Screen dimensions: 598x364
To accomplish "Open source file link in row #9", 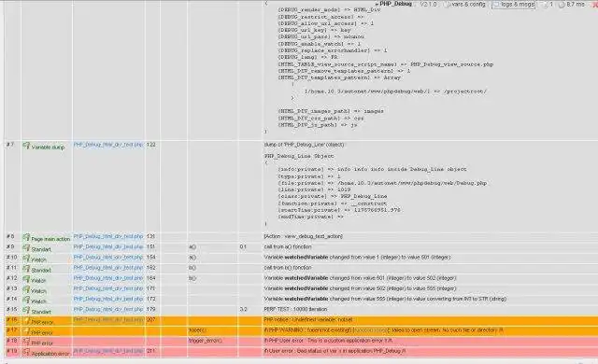I will pyautogui.click(x=108, y=246).
